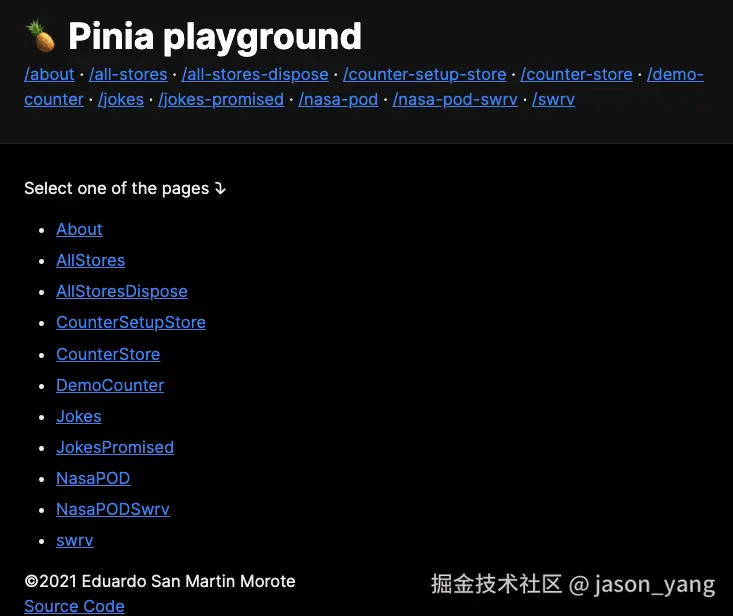733x616 pixels.
Task: Select About in the pages list
Action: [79, 229]
